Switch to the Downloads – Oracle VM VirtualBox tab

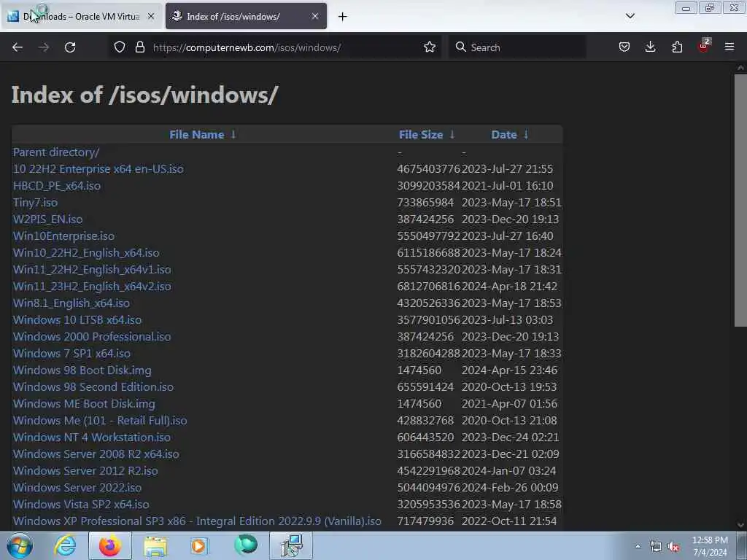[81, 16]
